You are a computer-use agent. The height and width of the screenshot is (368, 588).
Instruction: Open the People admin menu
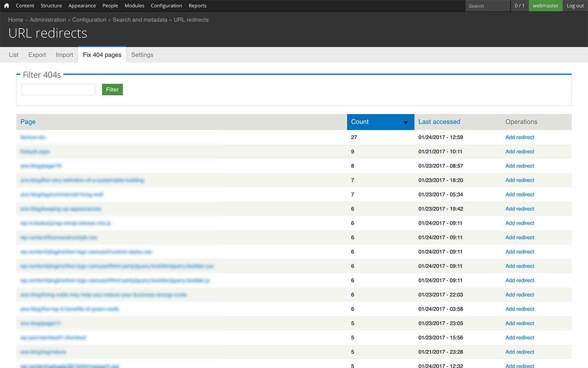pos(110,6)
